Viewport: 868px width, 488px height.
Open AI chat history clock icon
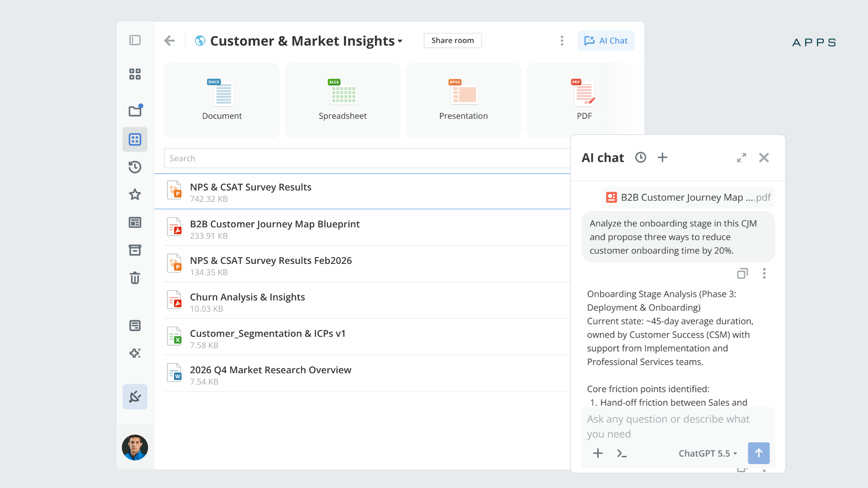coord(641,157)
